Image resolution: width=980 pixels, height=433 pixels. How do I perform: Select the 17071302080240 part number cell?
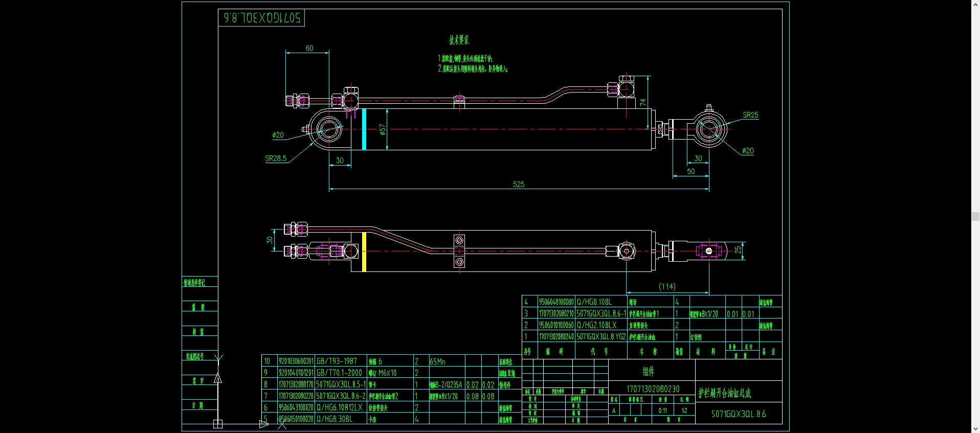pyautogui.click(x=556, y=336)
